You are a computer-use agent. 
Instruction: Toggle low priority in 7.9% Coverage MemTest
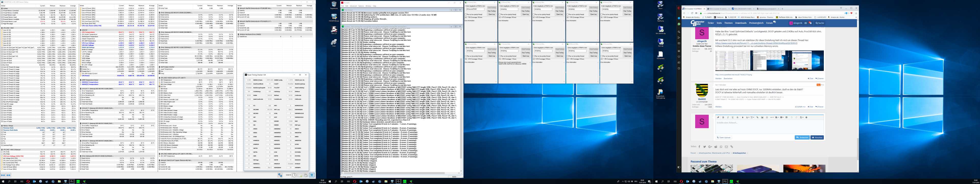pos(466,15)
